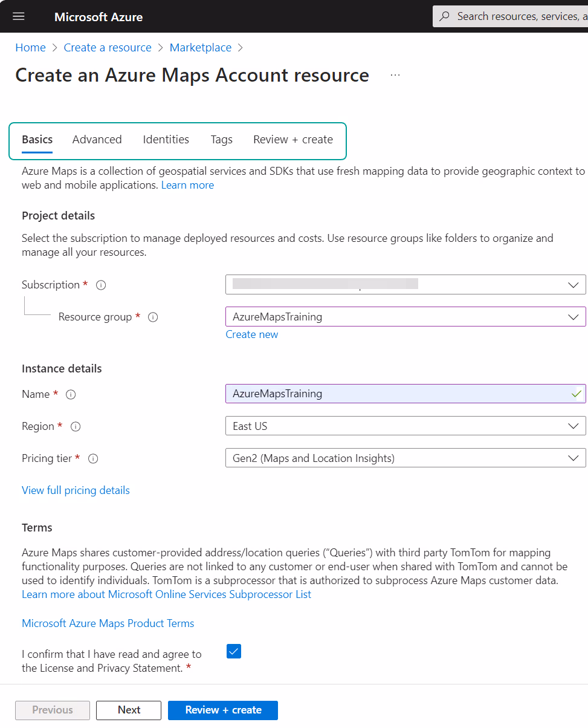Click the Subscription info icon
This screenshot has height=728, width=588.
click(101, 285)
